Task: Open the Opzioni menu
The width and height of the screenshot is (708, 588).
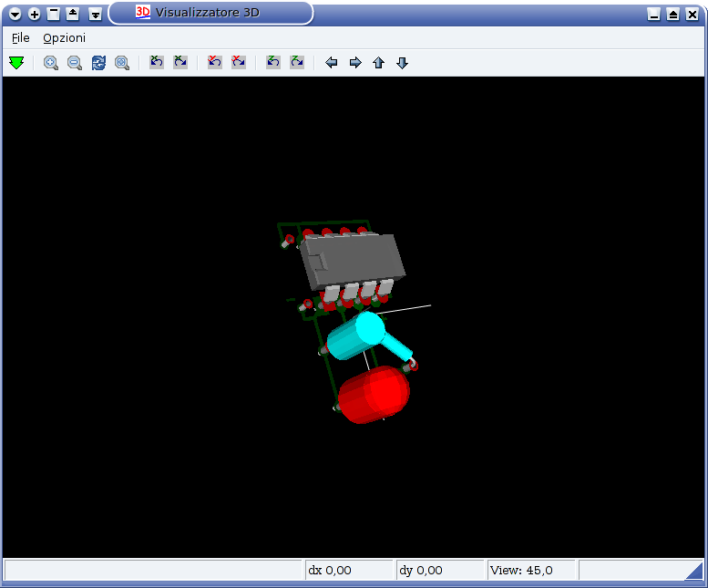Action: [64, 38]
